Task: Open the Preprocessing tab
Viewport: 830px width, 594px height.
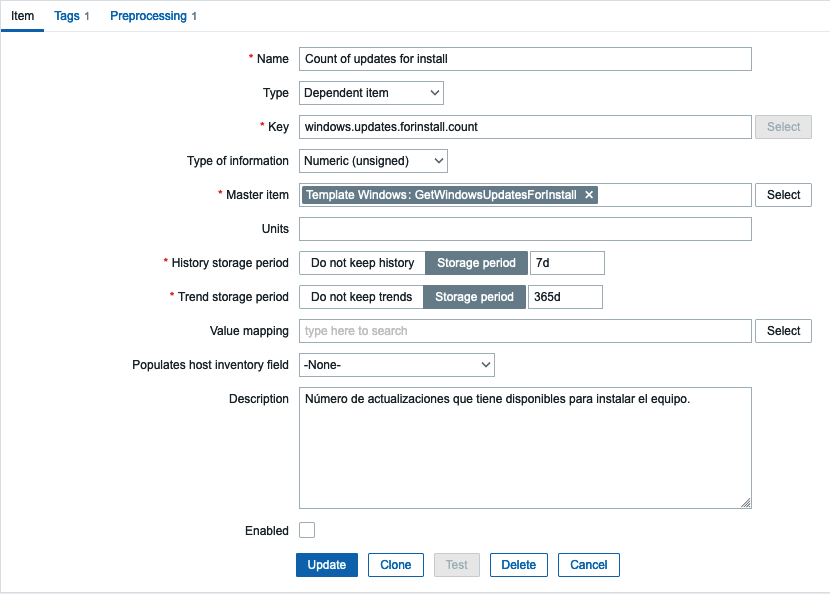Action: point(153,16)
